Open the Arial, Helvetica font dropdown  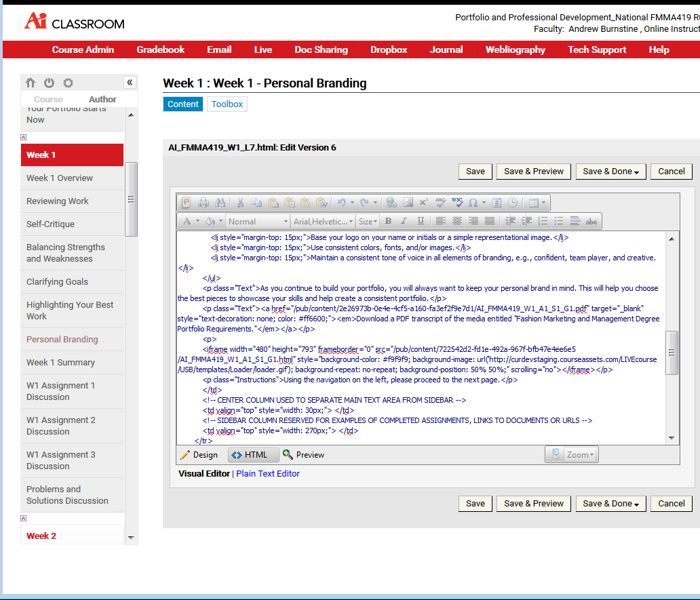click(323, 222)
